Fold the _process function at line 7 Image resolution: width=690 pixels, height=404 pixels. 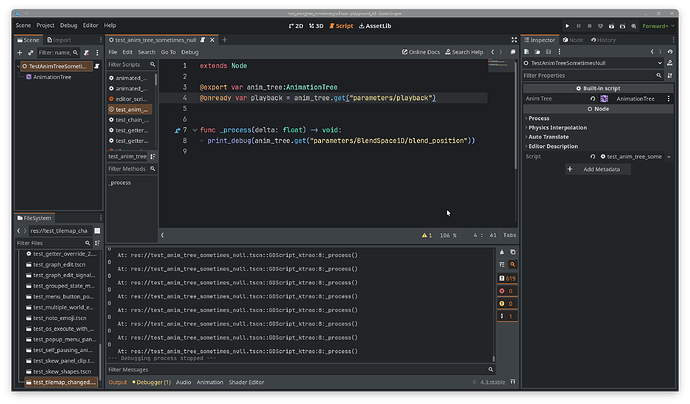[x=195, y=130]
